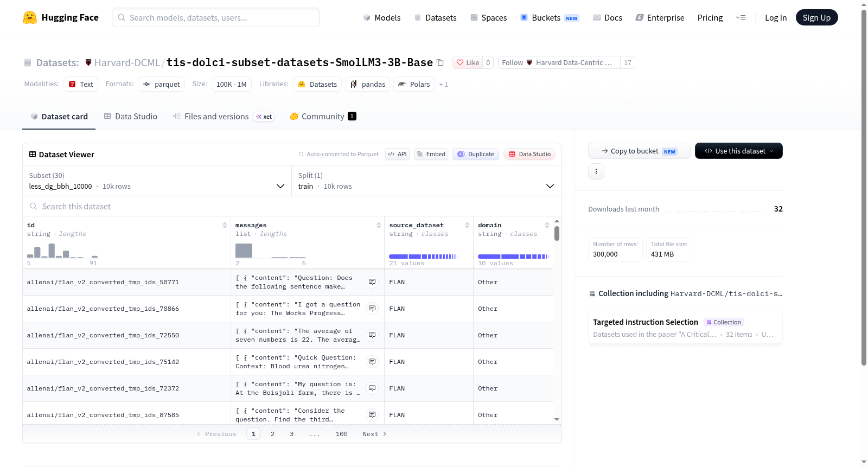Expand message for row ids_72550
The width and height of the screenshot is (868, 467).
[372, 335]
